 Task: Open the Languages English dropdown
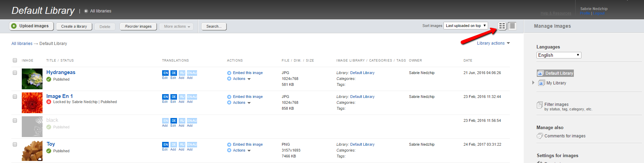[x=559, y=55]
